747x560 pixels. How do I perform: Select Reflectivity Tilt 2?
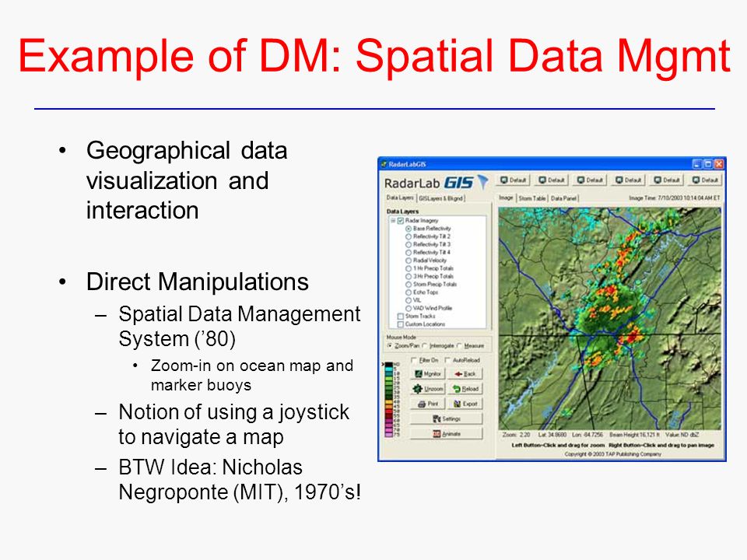click(x=409, y=236)
